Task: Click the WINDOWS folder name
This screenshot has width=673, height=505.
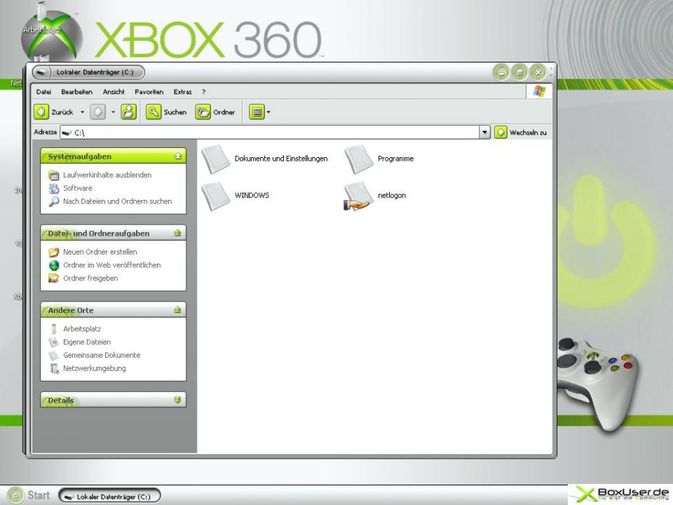Action: coord(252,196)
